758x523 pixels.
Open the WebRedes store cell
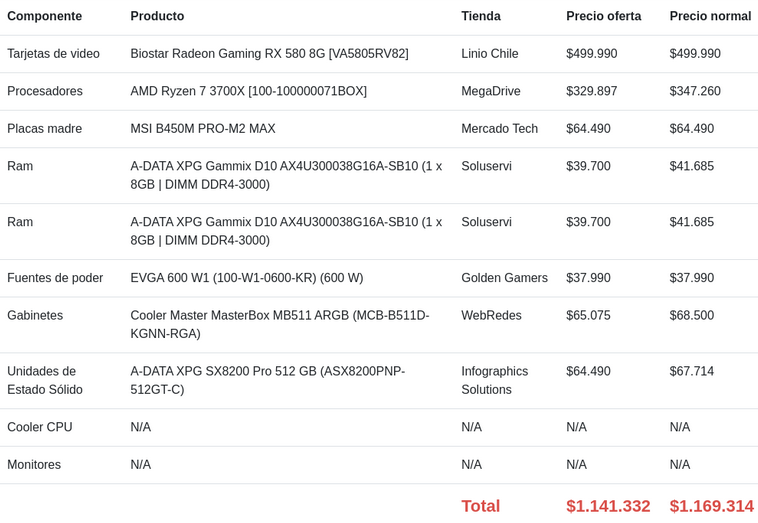point(491,316)
